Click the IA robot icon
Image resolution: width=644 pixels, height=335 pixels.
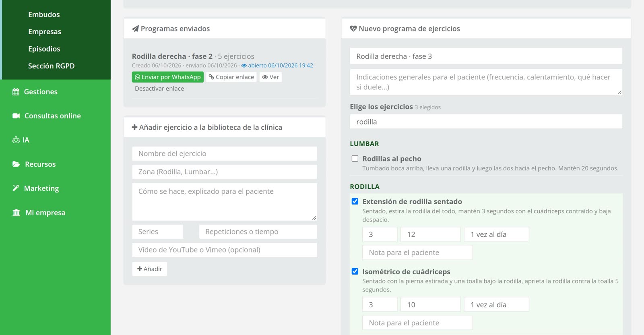(16, 140)
